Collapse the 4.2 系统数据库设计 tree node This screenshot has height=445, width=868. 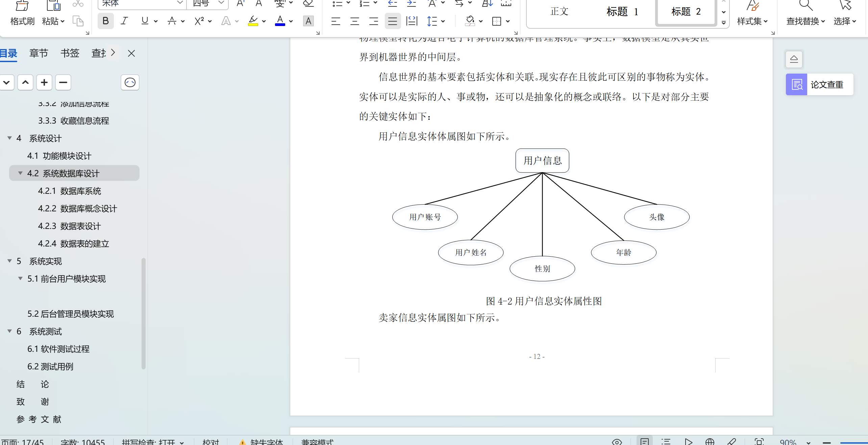(x=20, y=173)
